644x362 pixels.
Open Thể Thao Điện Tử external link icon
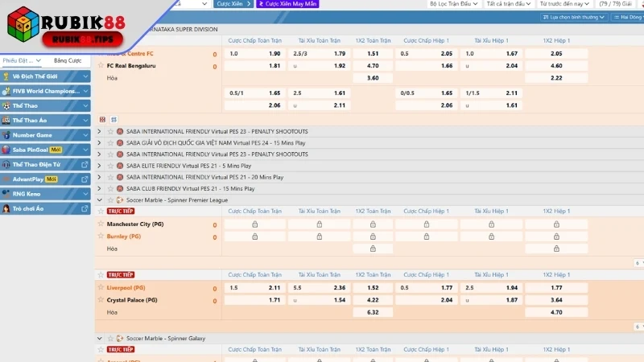[85, 164]
